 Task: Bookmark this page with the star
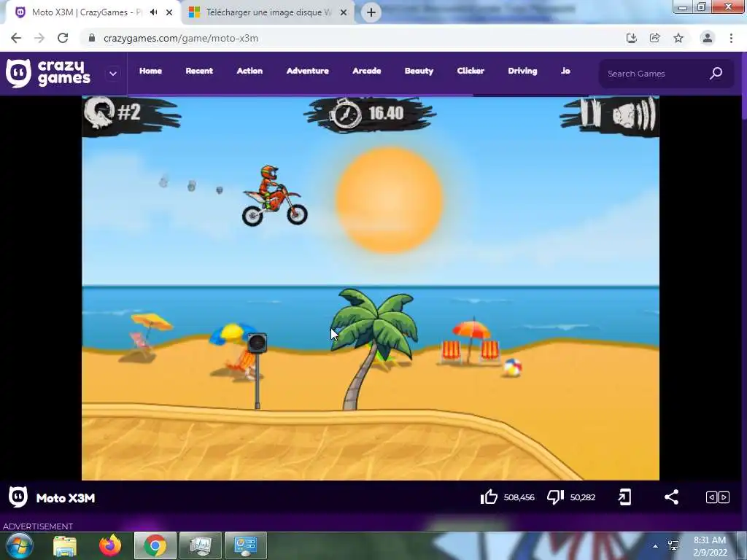tap(678, 38)
